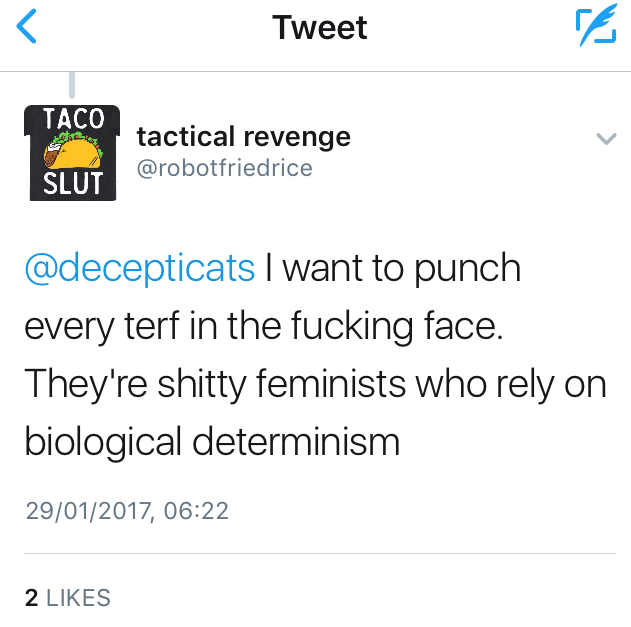The width and height of the screenshot is (631, 627).
Task: Tap the Tweet header title
Action: click(x=320, y=27)
